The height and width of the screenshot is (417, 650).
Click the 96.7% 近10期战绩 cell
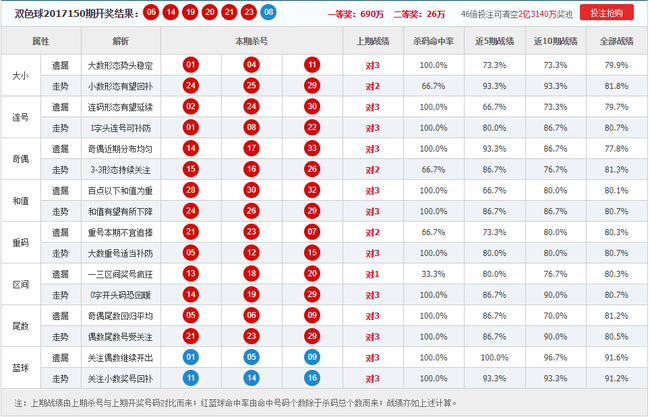[x=555, y=357]
